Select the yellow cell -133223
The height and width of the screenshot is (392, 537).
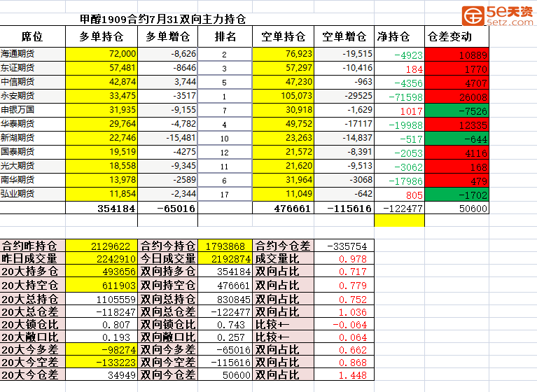point(102,362)
